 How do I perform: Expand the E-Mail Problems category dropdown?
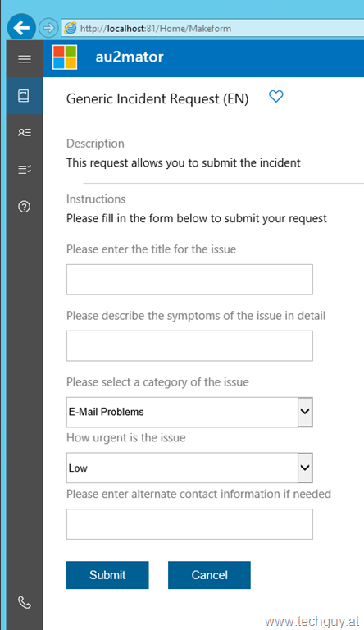[x=189, y=412]
